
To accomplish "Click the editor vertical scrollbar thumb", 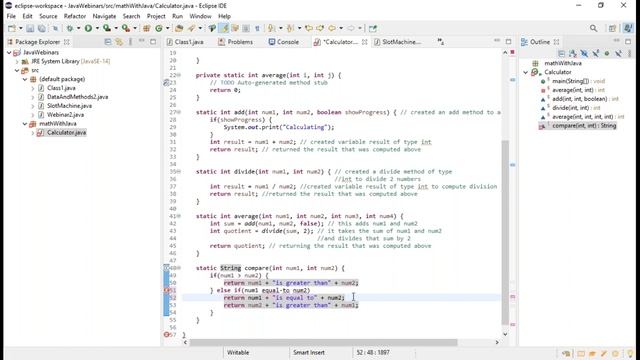I will pyautogui.click(x=505, y=233).
